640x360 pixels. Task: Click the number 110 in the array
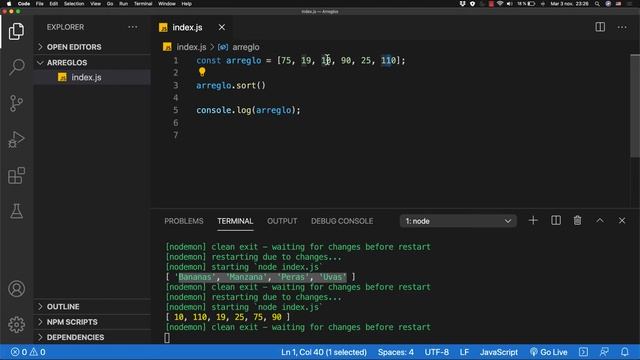388,60
